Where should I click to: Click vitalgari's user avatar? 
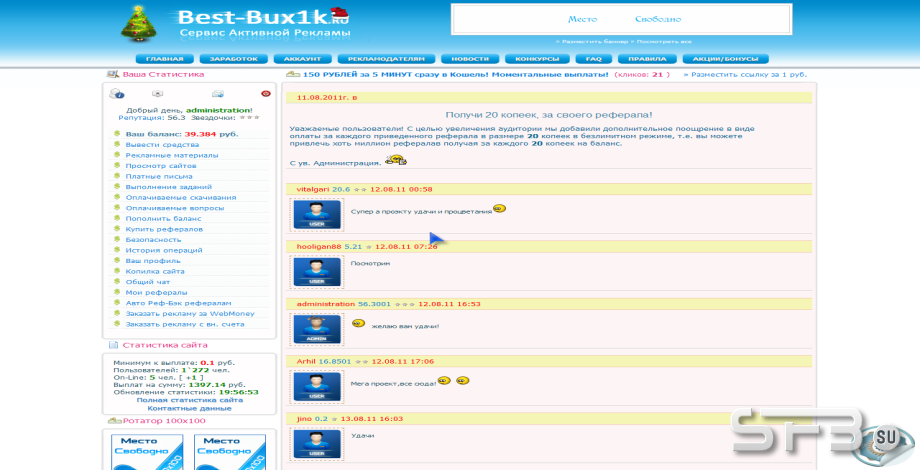pyautogui.click(x=317, y=215)
